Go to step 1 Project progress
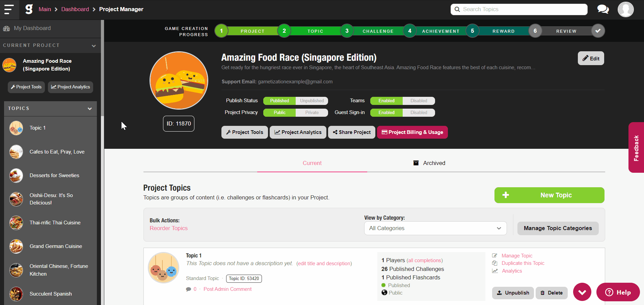 221,31
